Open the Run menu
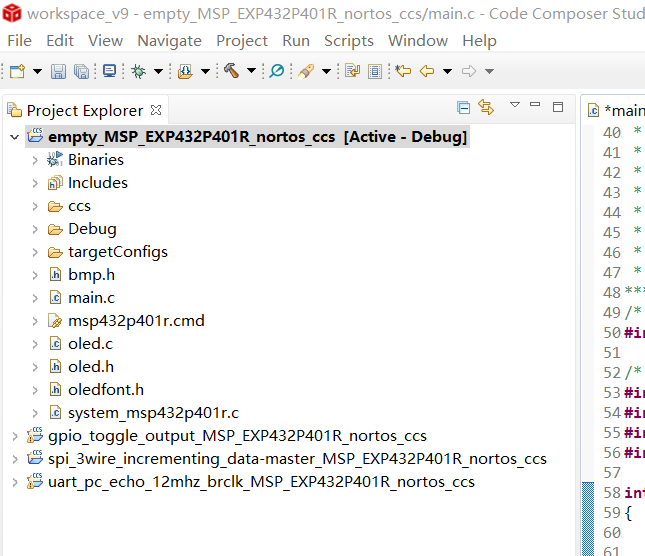 click(296, 41)
